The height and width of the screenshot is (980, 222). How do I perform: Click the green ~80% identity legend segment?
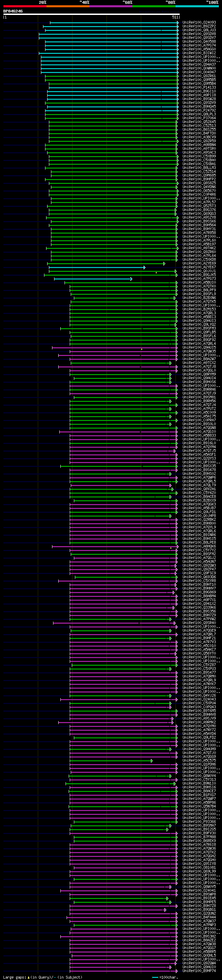click(154, 6)
